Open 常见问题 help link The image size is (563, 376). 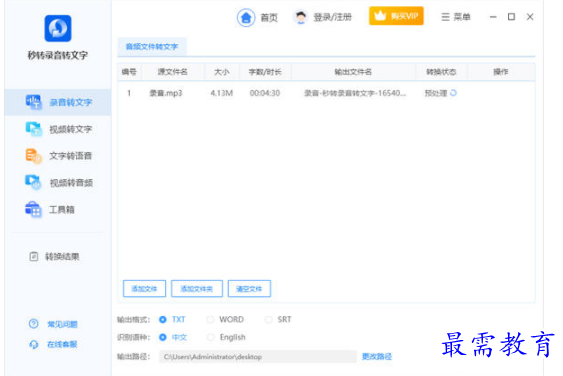click(62, 324)
